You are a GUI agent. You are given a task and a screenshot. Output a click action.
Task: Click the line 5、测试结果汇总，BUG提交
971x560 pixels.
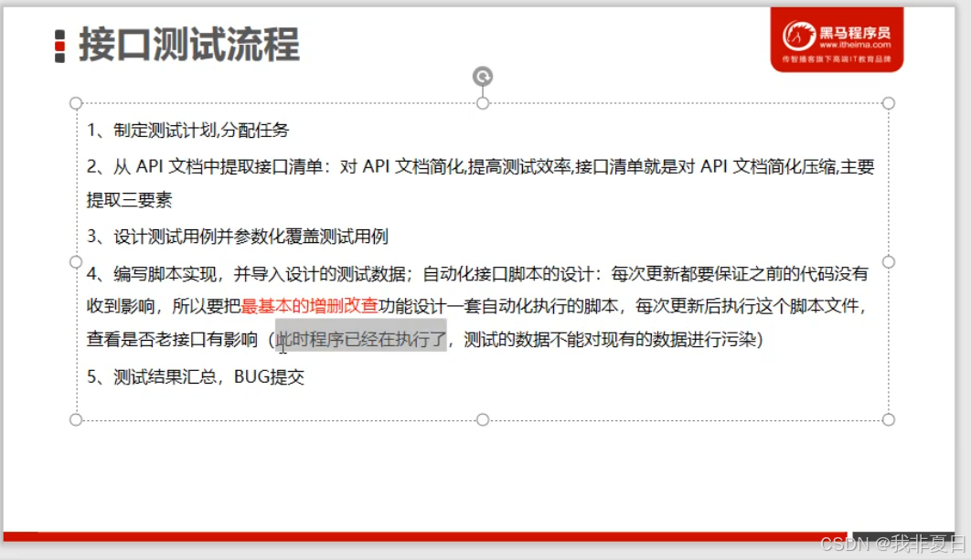(x=196, y=377)
